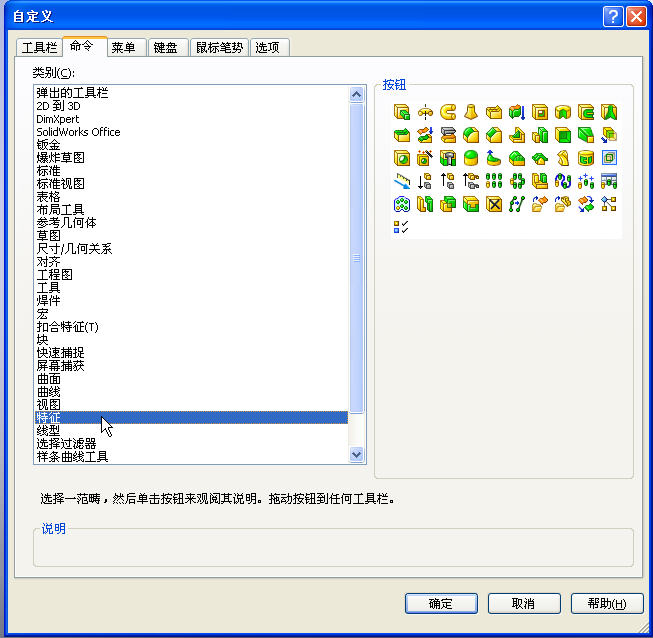Select the Revolved Boss/Base icon
The image size is (653, 638).
click(425, 112)
